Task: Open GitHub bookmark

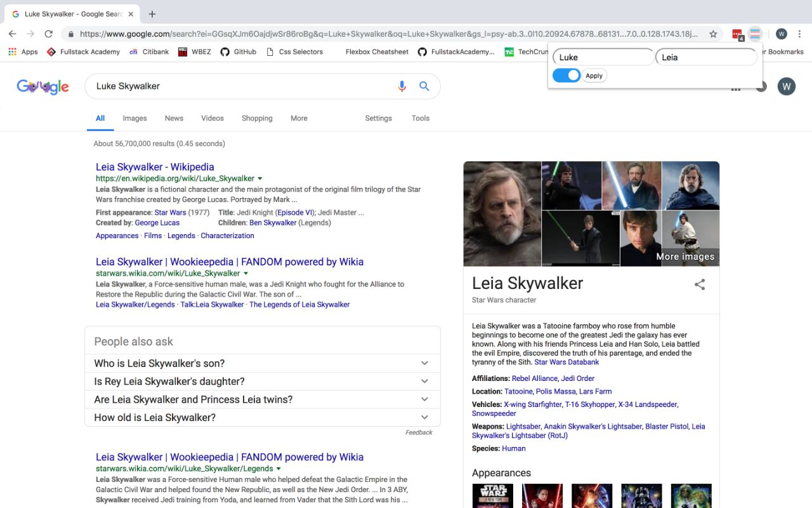Action: click(238, 51)
